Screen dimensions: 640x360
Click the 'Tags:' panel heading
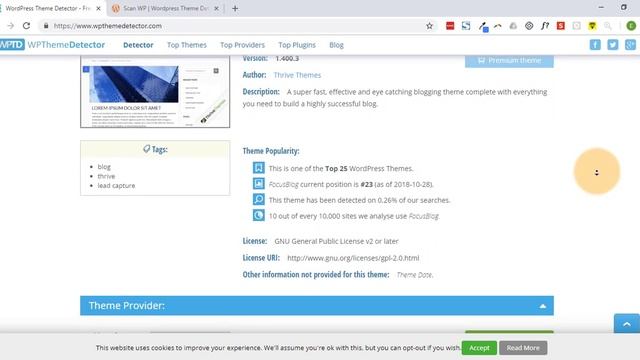[155, 149]
